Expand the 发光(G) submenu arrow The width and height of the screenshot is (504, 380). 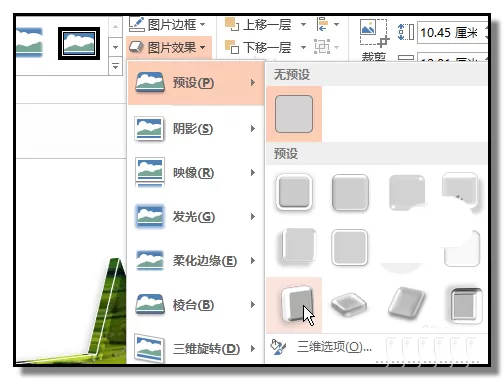coord(253,217)
